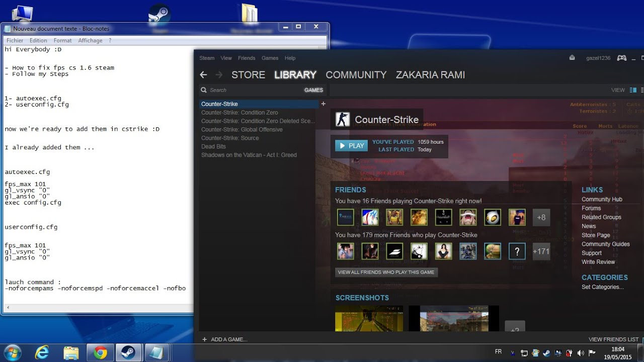Viewport: 644px width, 362px height.
Task: Click the Set Categories... link
Action: [602, 287]
